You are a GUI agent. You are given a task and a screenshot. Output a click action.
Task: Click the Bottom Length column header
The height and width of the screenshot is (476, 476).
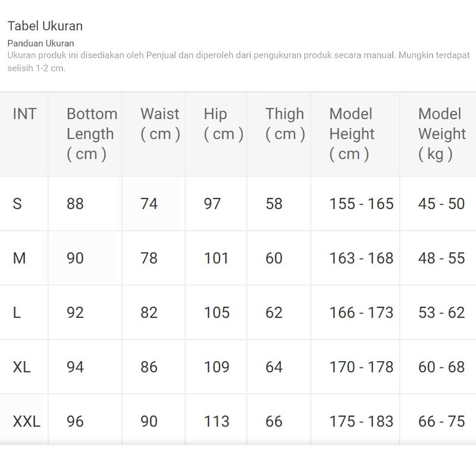[x=92, y=134]
